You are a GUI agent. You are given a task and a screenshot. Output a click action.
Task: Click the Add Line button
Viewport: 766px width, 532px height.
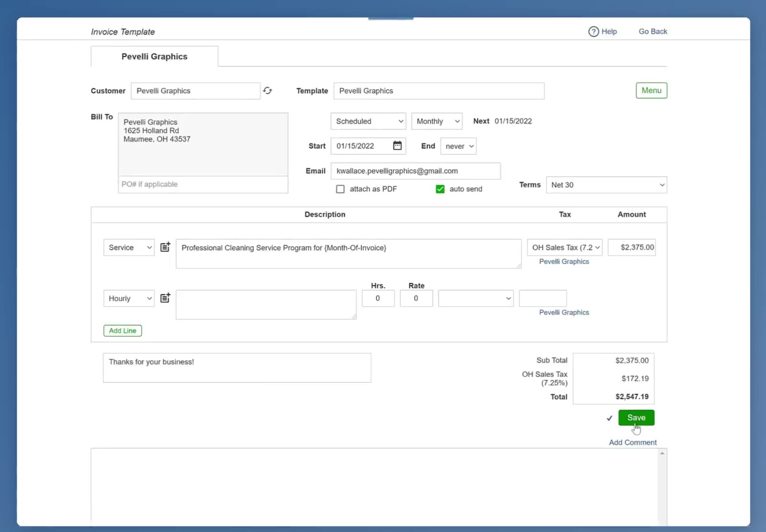123,331
